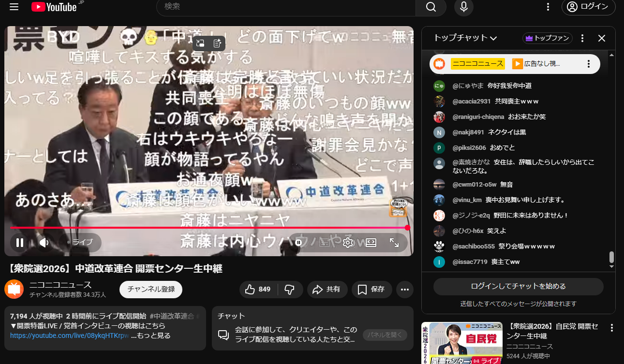The height and width of the screenshot is (364, 624).
Task: Click the search magnifier button
Action: coord(431,7)
